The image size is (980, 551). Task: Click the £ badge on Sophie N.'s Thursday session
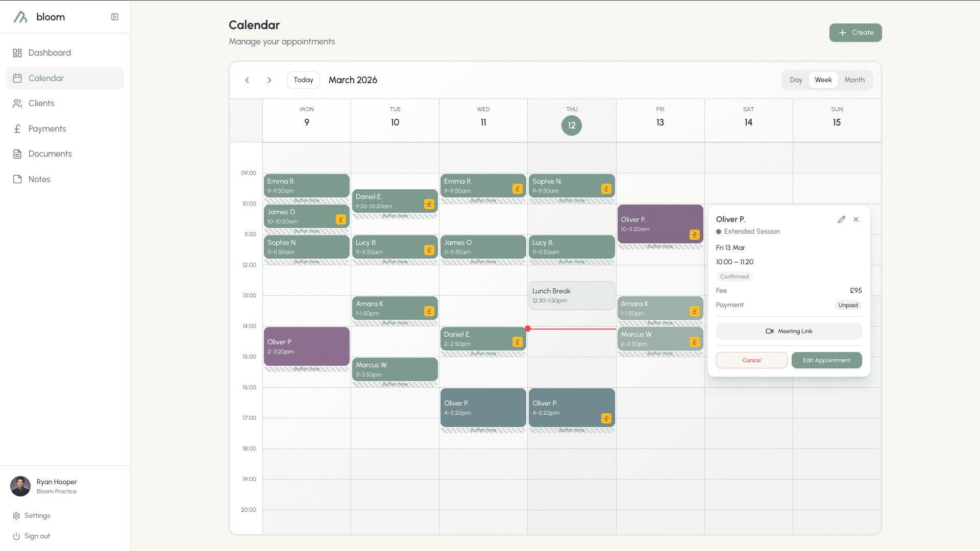click(606, 188)
